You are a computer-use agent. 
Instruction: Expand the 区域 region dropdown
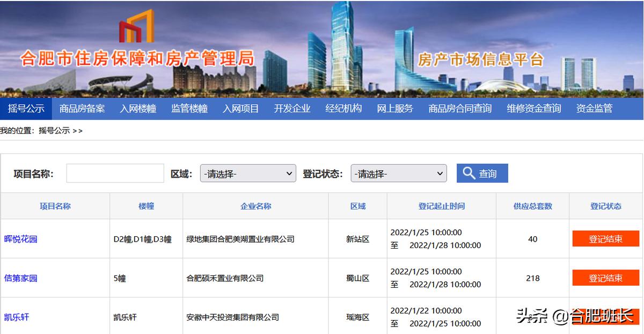(x=248, y=173)
